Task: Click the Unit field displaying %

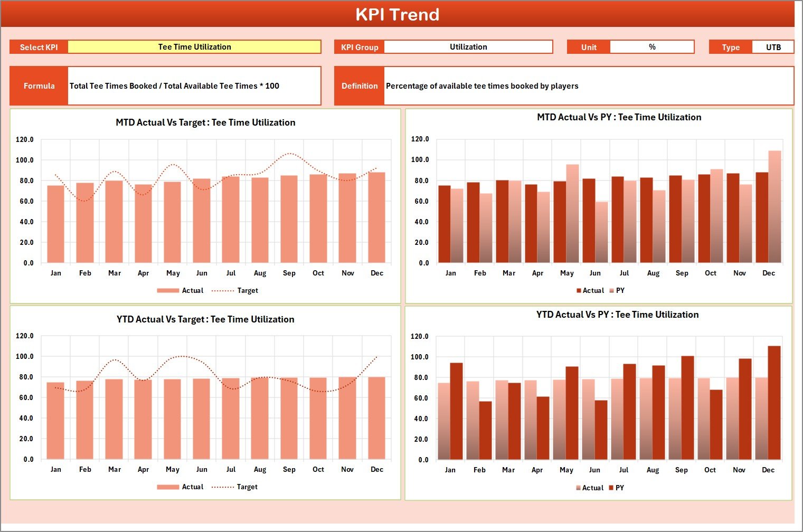Action: pyautogui.click(x=653, y=46)
